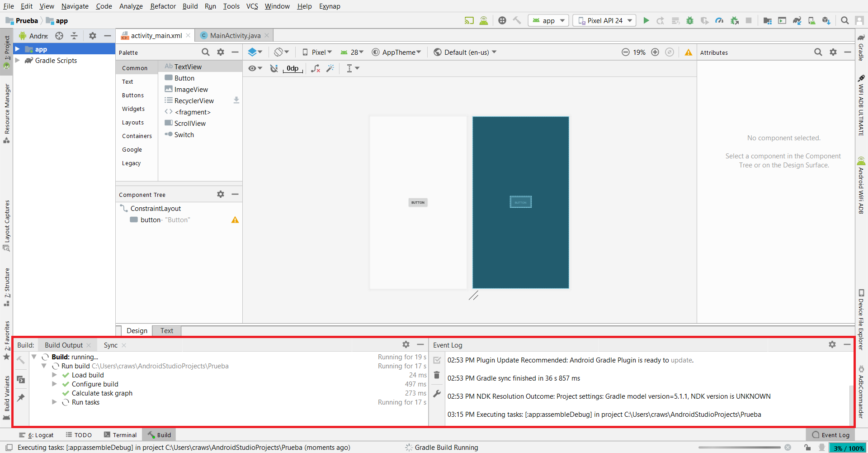Click the button warning icon in the Component Tree

235,220
